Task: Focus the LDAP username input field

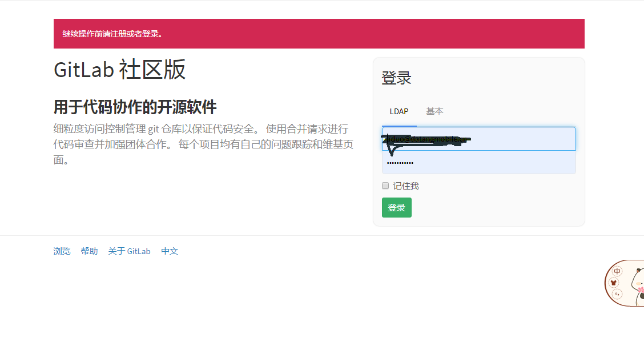Action: [478, 139]
